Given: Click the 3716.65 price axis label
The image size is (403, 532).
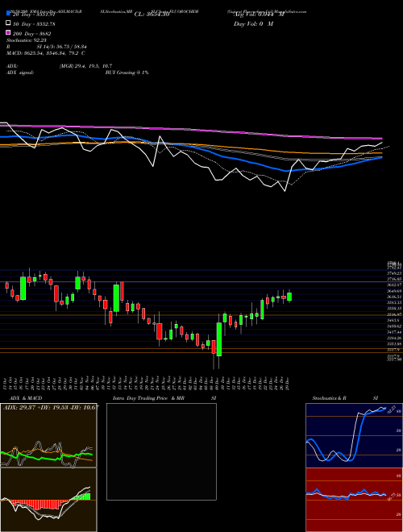Looking at the screenshot, I should click(x=394, y=279).
